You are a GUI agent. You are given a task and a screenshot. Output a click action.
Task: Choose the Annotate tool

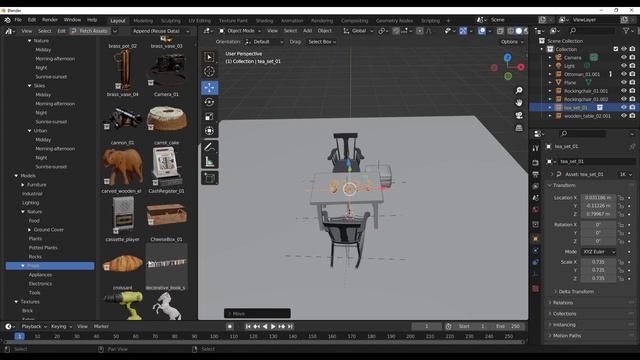click(209, 147)
